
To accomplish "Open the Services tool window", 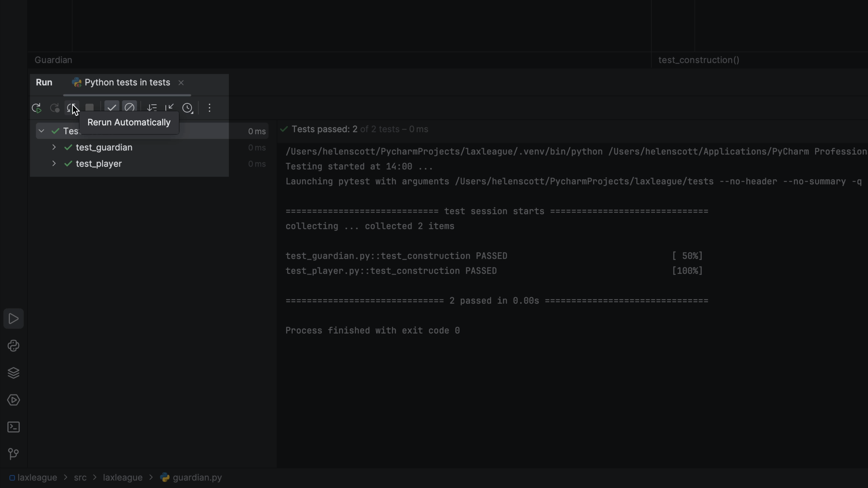I will coord(14,400).
